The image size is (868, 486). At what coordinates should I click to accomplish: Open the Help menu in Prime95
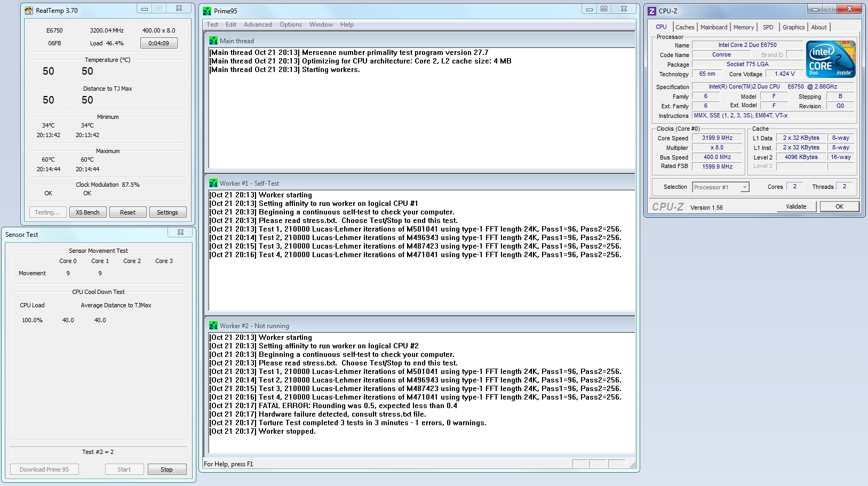[347, 25]
